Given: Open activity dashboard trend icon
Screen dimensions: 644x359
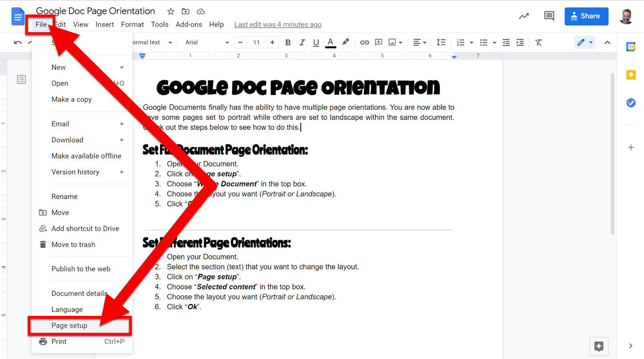Looking at the screenshot, I should tap(524, 16).
